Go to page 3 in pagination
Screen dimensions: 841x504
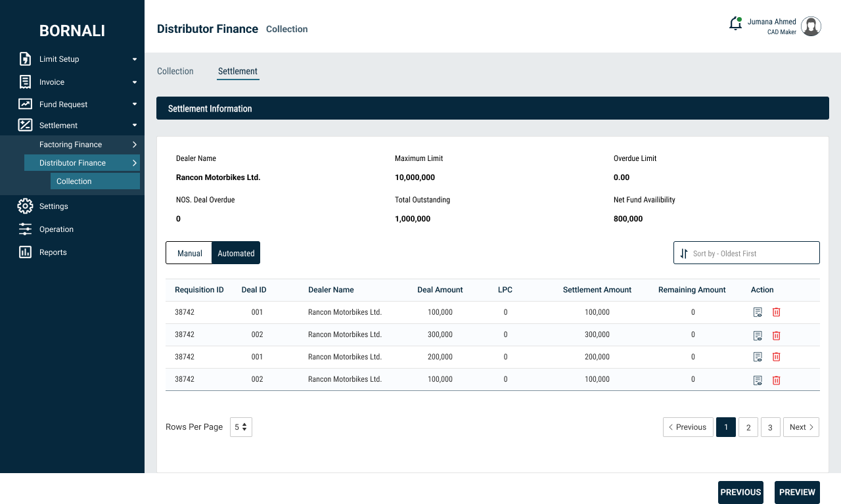click(771, 427)
